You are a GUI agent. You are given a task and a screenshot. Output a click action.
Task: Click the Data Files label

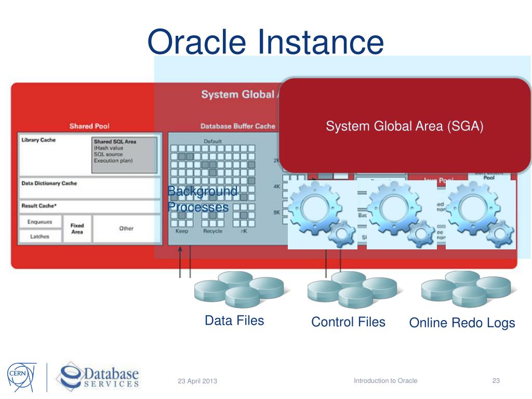pos(234,321)
